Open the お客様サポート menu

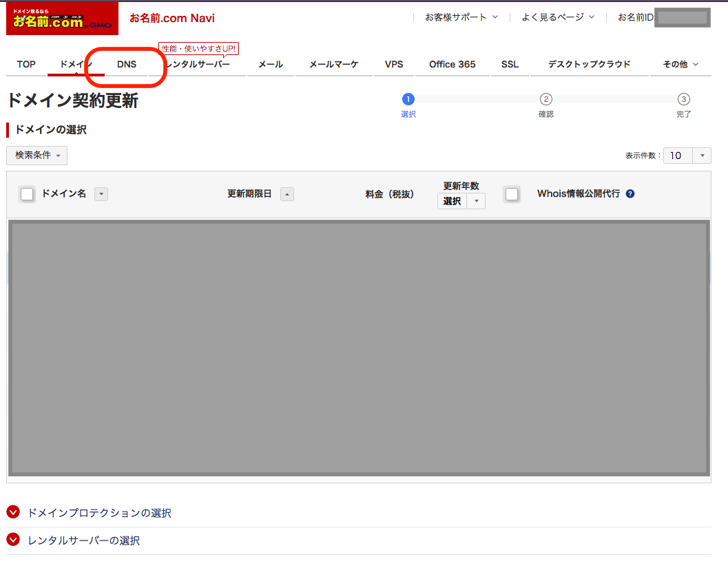pos(461,17)
